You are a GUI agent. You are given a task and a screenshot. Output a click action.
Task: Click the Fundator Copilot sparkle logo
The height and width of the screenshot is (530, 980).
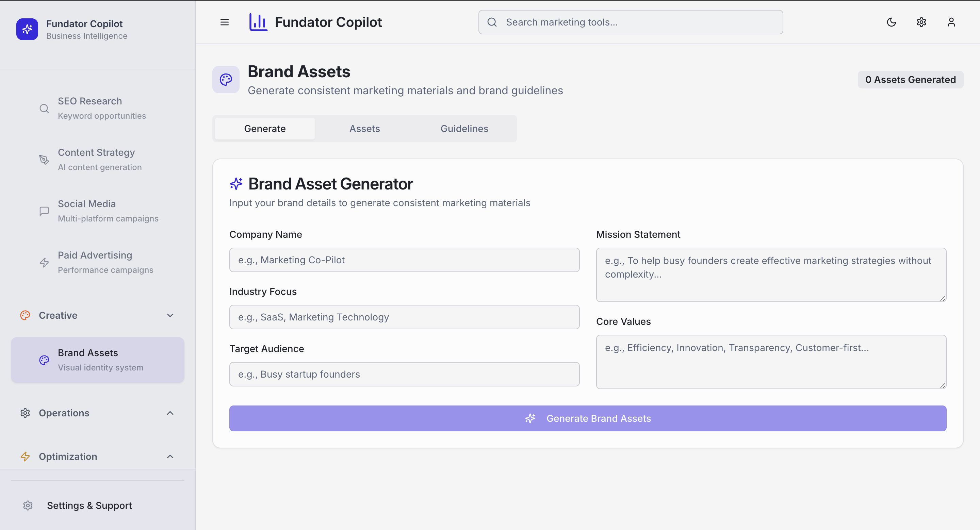pos(27,29)
